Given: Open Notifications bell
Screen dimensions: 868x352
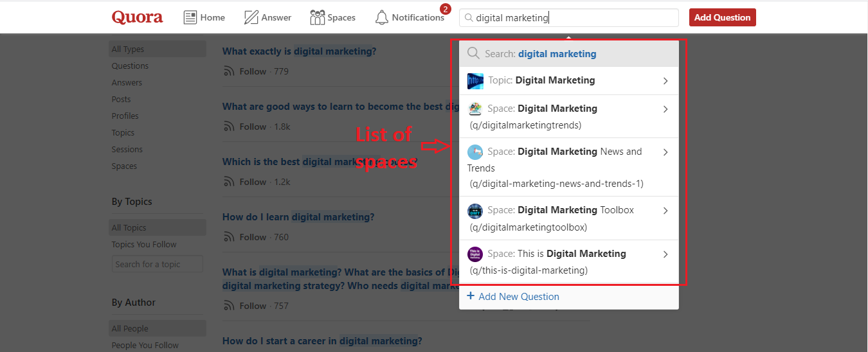Looking at the screenshot, I should (410, 17).
